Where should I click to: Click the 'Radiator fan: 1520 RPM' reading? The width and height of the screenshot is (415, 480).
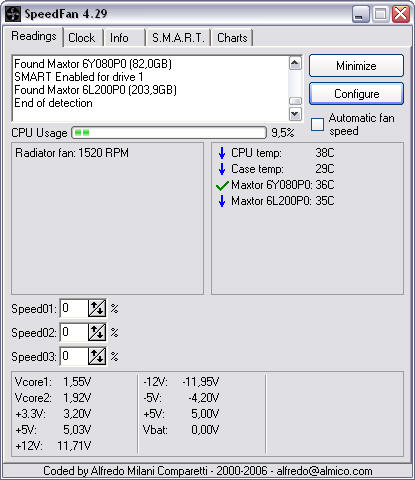[72, 153]
